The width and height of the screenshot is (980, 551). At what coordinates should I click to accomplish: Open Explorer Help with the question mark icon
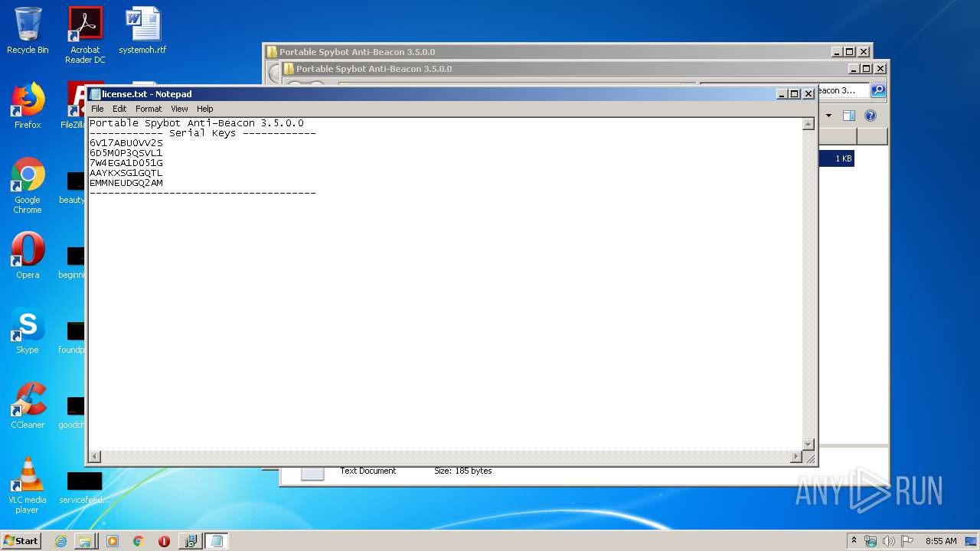tap(870, 116)
